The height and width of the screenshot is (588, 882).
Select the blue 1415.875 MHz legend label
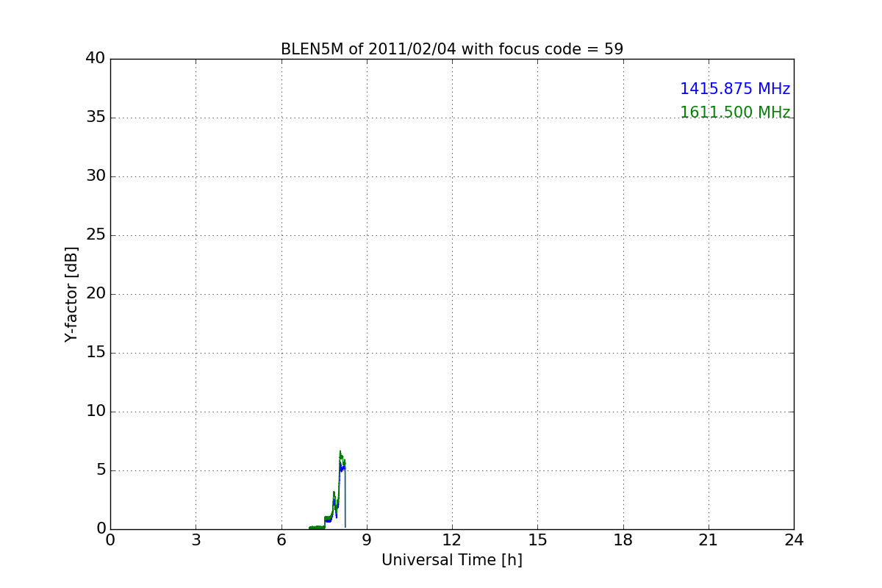(x=735, y=89)
